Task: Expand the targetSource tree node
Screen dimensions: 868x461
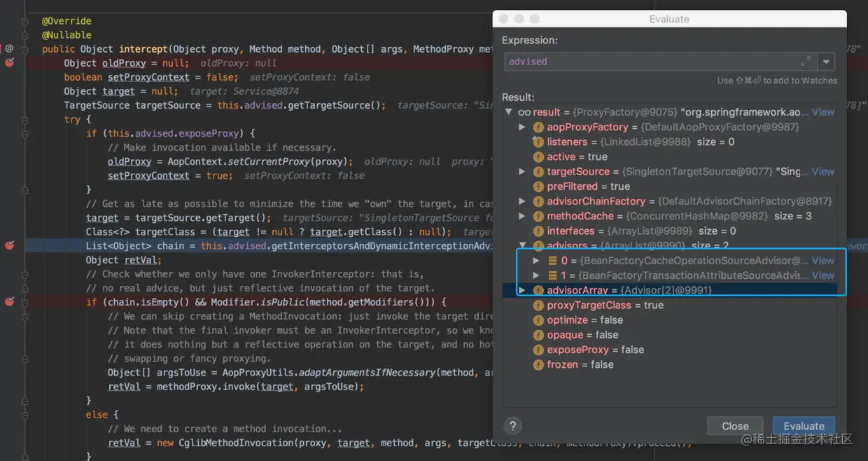Action: [521, 172]
